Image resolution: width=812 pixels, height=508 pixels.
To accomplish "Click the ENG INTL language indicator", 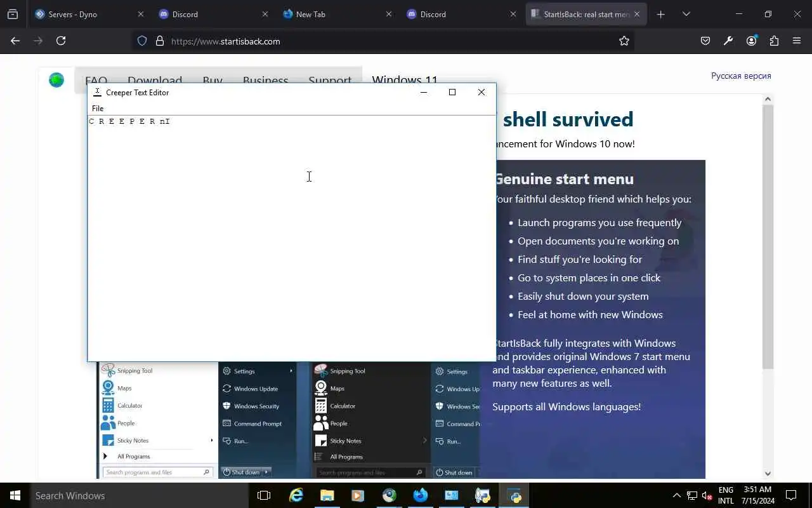I will [726, 495].
